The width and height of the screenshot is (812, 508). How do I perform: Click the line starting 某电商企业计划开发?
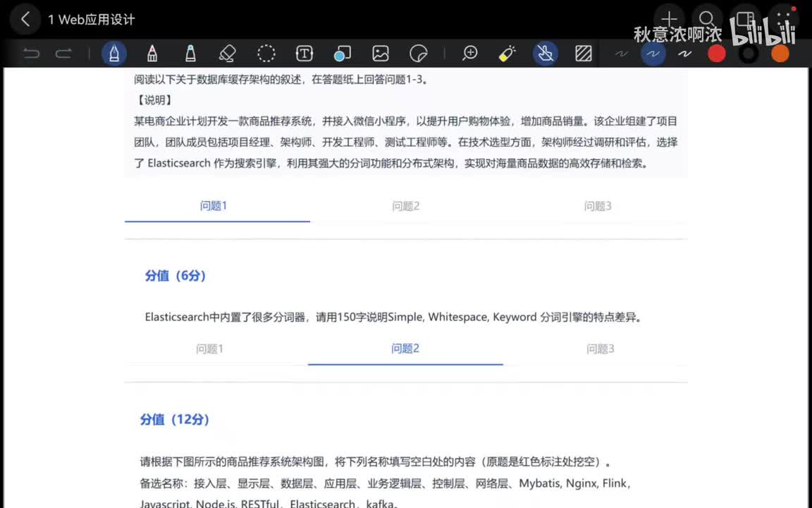[x=405, y=121]
